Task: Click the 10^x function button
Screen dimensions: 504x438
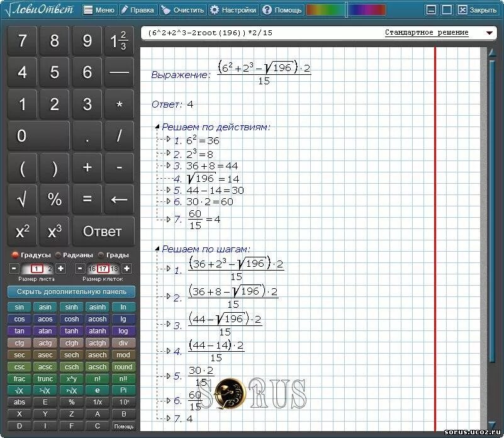Action: pyautogui.click(x=123, y=402)
